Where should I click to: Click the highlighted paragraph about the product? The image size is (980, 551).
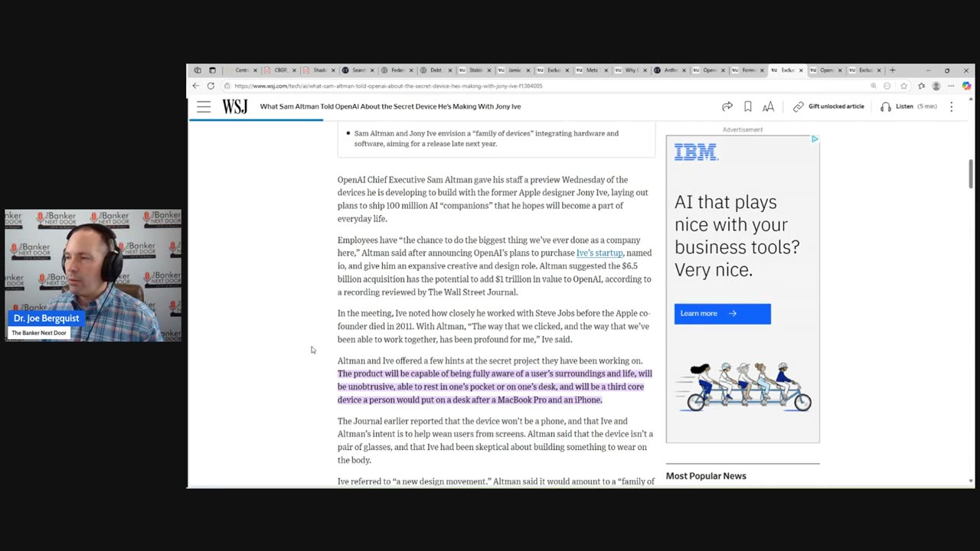(x=495, y=386)
